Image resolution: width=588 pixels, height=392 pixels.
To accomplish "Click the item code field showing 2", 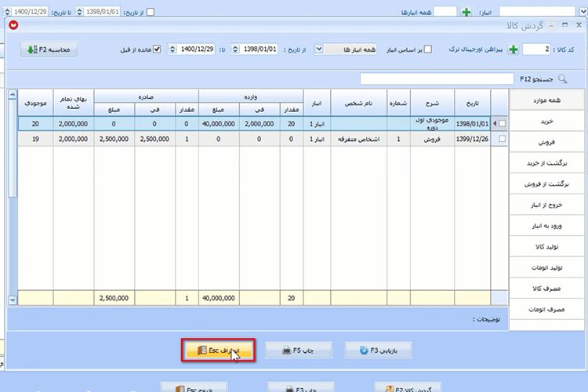I will 536,49.
